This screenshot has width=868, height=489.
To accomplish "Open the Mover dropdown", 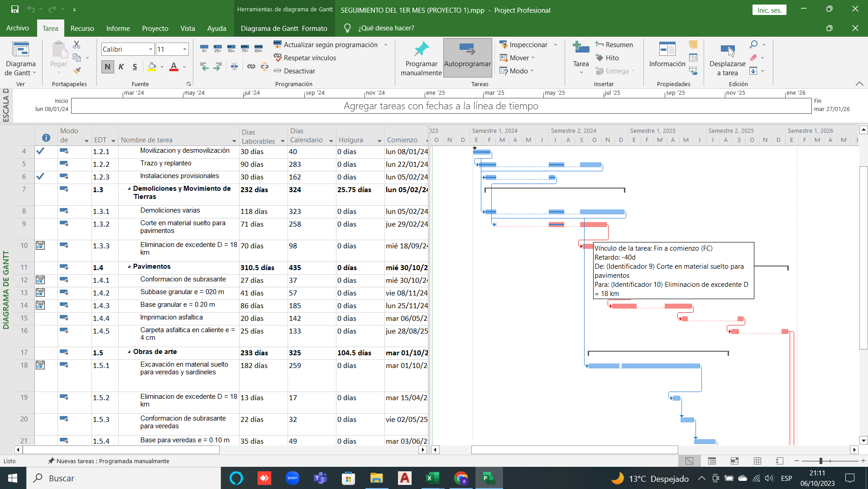I will pos(517,58).
